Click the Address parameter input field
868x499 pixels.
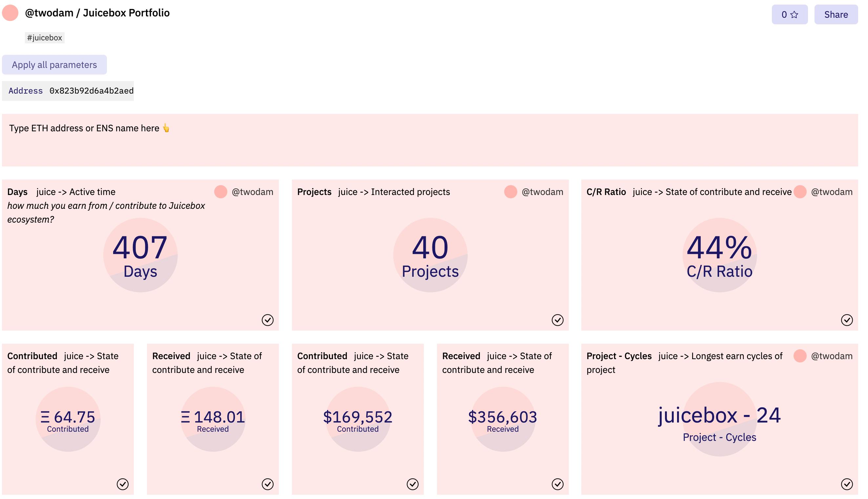click(91, 91)
